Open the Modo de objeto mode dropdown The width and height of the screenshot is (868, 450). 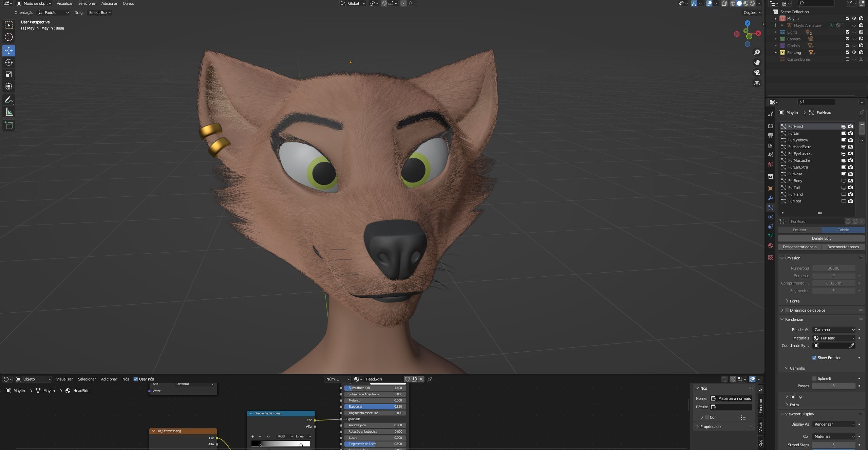tap(34, 3)
